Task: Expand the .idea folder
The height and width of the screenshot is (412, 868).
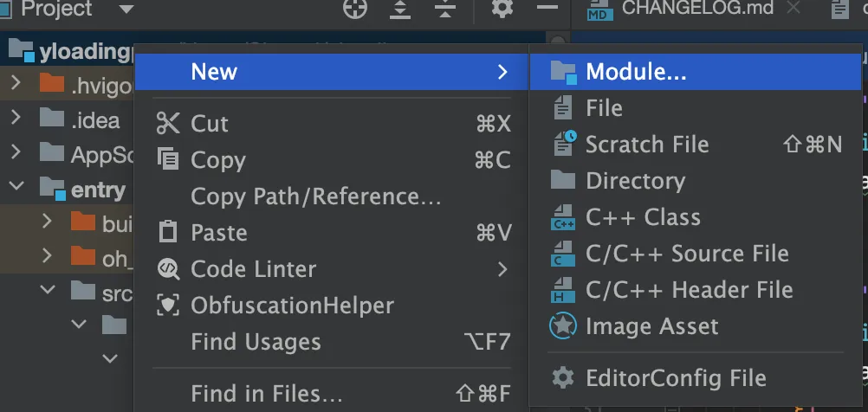Action: (16, 120)
